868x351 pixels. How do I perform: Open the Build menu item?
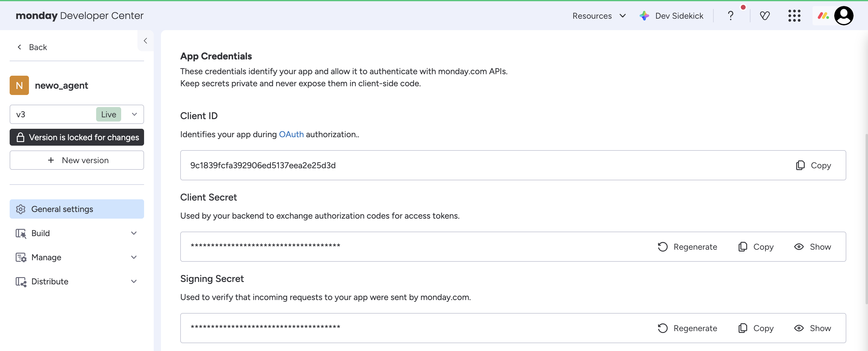click(x=77, y=233)
